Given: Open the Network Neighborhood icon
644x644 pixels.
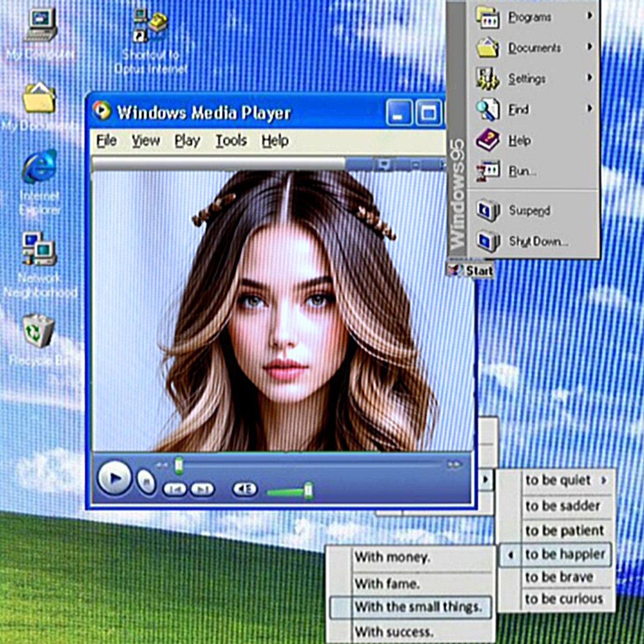Looking at the screenshot, I should coord(40,249).
